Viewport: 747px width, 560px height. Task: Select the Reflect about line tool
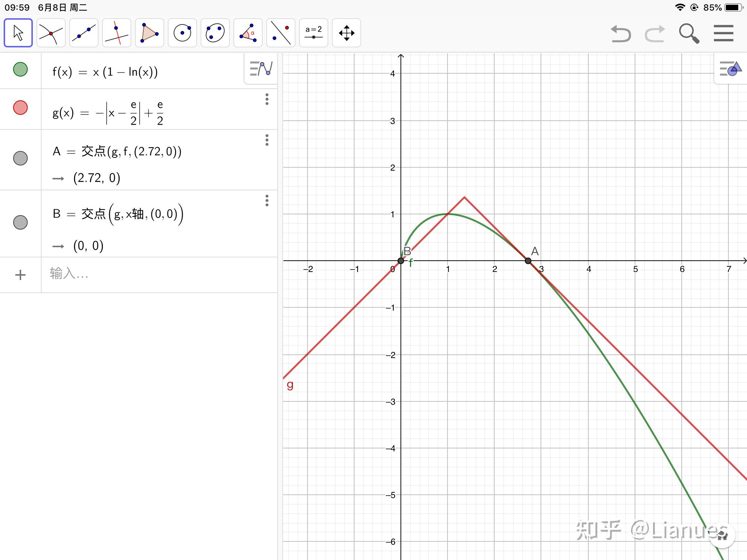[x=281, y=33]
